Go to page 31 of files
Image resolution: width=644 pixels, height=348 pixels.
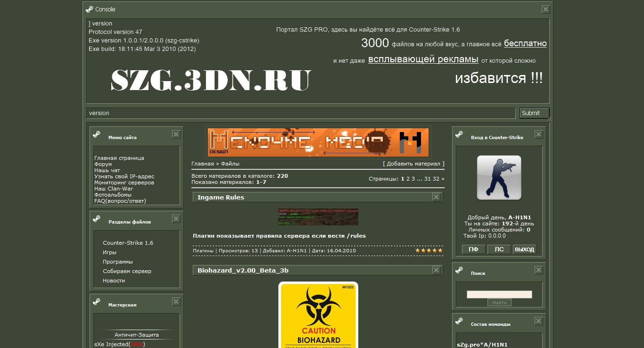pyautogui.click(x=428, y=179)
